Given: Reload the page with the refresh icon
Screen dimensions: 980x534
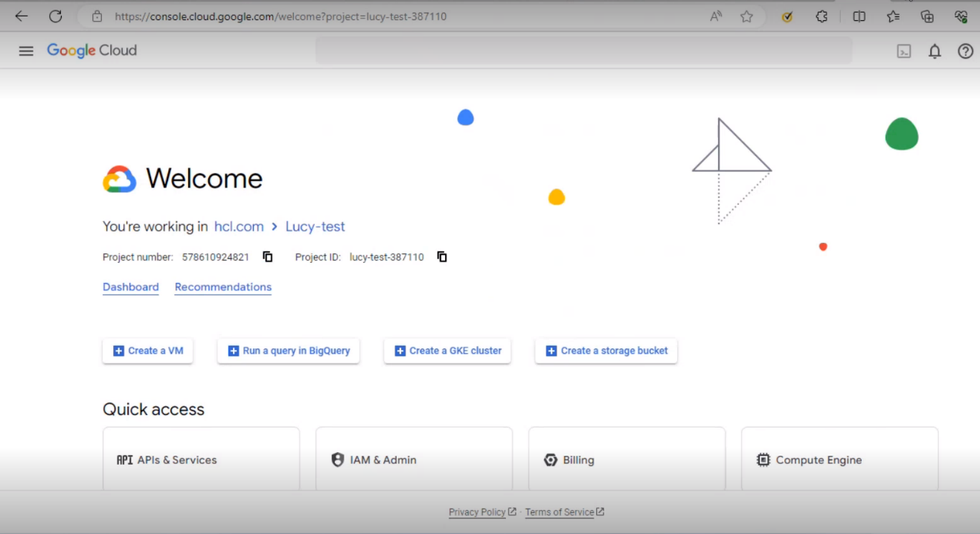Looking at the screenshot, I should [56, 16].
